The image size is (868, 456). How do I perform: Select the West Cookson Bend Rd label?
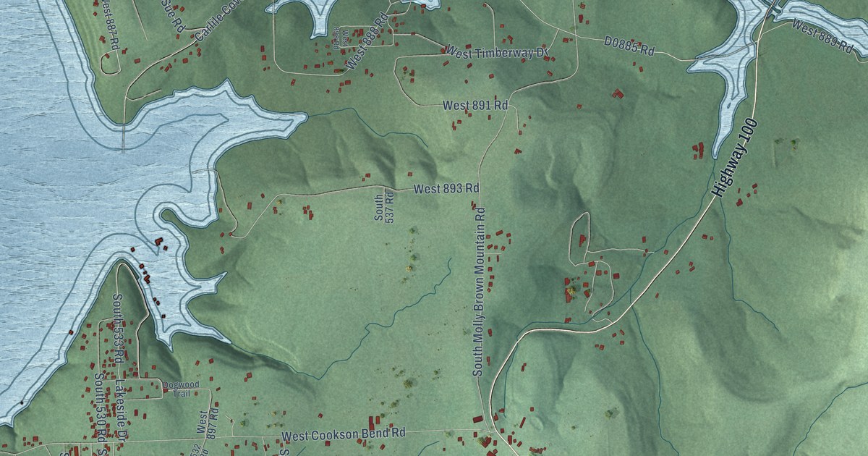pyautogui.click(x=344, y=434)
